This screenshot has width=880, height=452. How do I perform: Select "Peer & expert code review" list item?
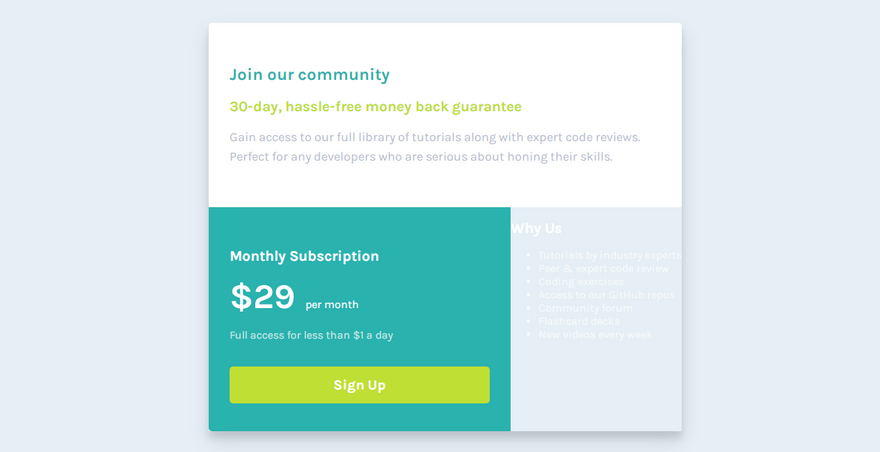(x=604, y=268)
